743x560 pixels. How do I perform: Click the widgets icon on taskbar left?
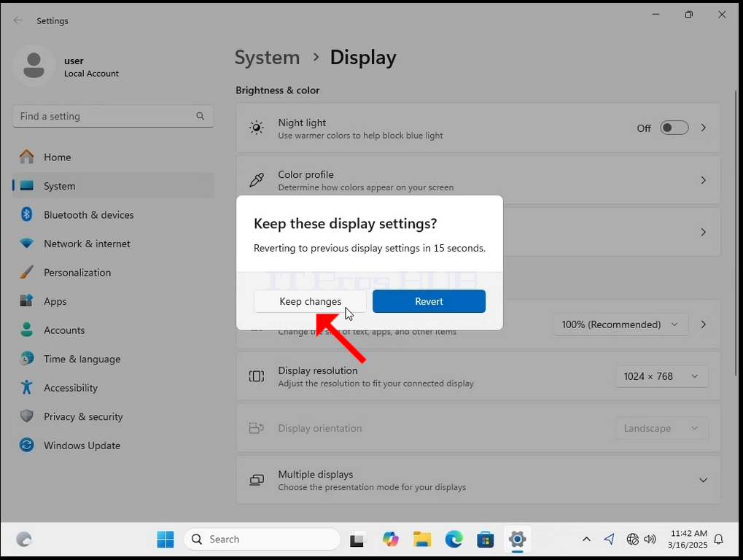pyautogui.click(x=23, y=539)
